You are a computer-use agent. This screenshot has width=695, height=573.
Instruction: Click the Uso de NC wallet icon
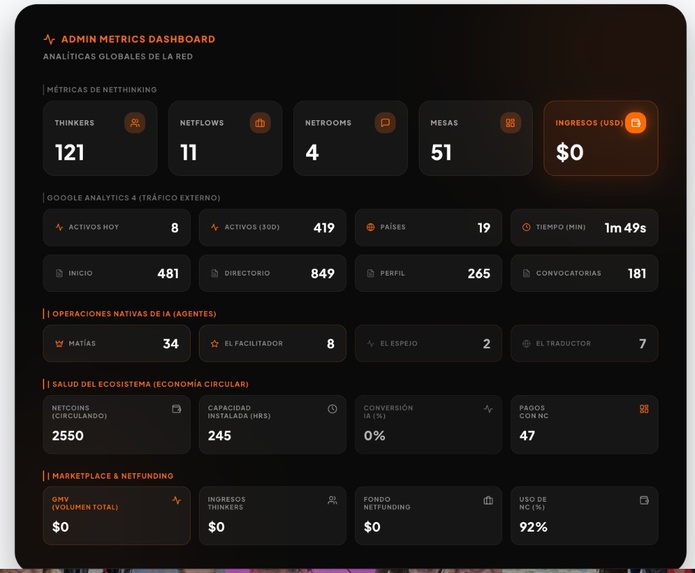(x=644, y=500)
